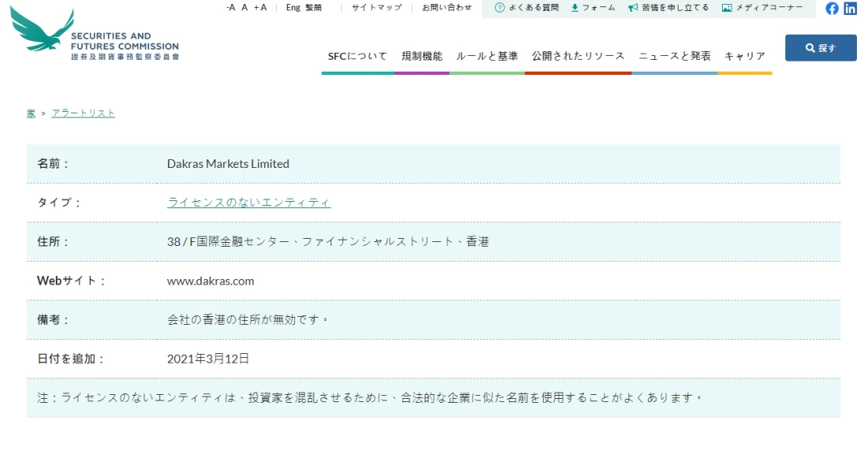Image resolution: width=868 pixels, height=473 pixels.
Task: Click the SFC eagle logo
Action: [43, 29]
